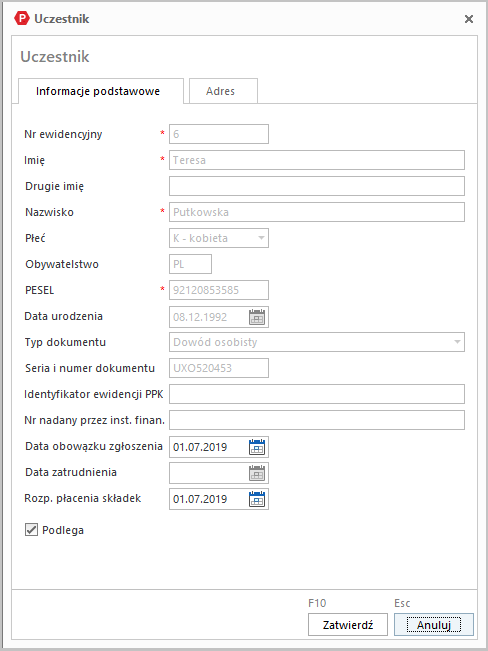Viewport: 488px width, 651px height.
Task: Click the Drugie imię input field
Action: point(316,186)
